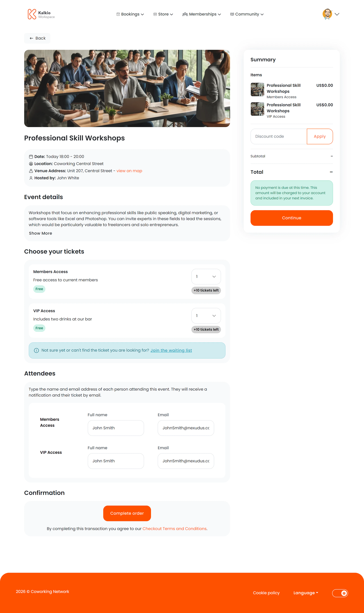Click the Memberships people icon in the navbar
Screen dimensions: 364x613
(x=185, y=14)
